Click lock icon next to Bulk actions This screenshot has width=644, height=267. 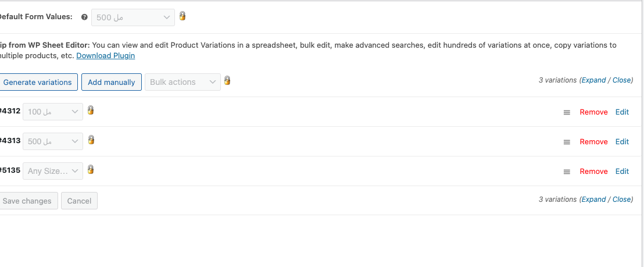pyautogui.click(x=227, y=80)
